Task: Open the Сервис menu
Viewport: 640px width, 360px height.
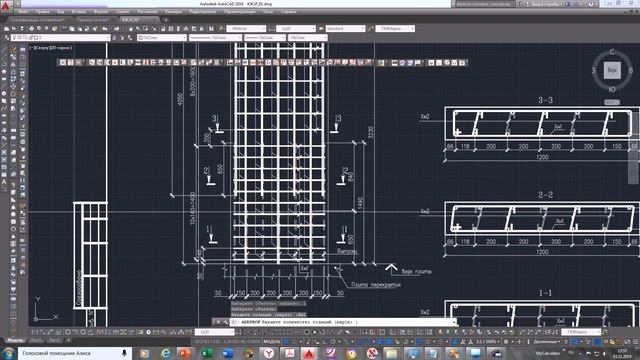Action: coord(122,12)
